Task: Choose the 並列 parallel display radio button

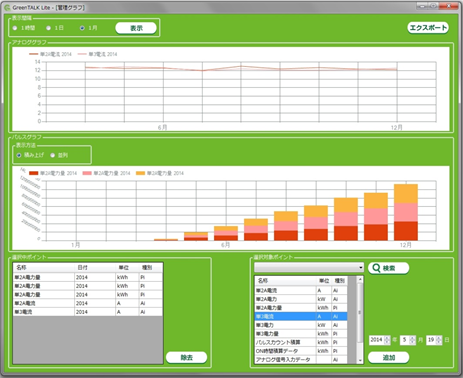Action: (x=53, y=155)
